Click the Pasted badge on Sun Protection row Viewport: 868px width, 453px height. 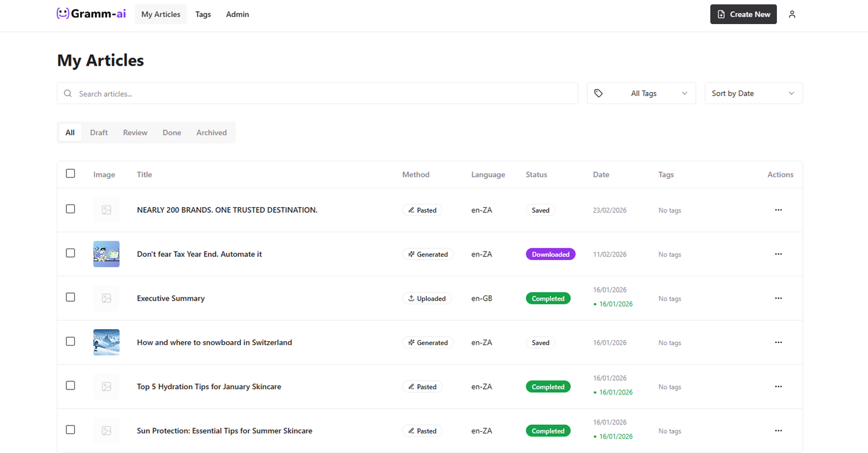coord(422,431)
